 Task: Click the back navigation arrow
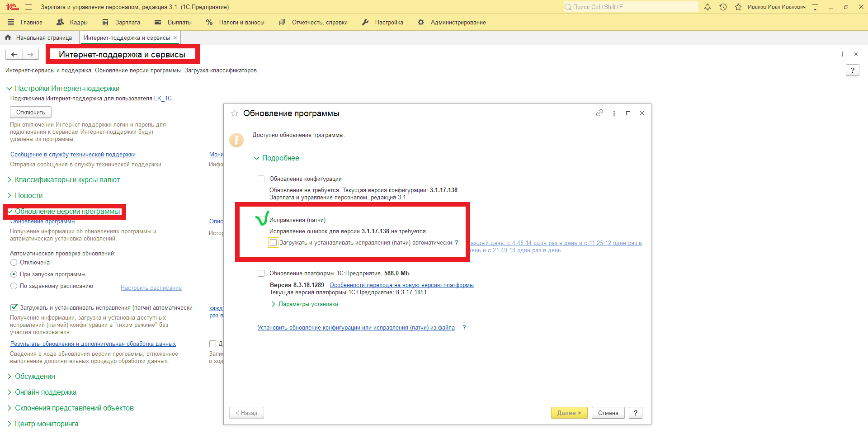click(14, 54)
